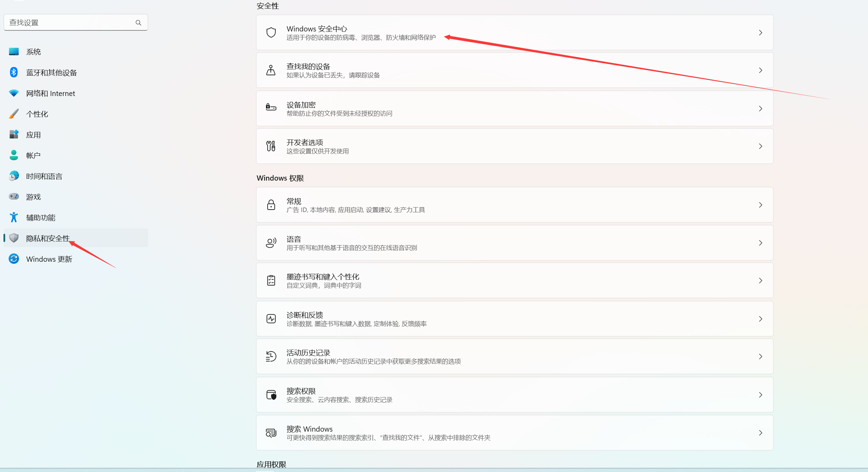Click the Time and language globe icon

coord(14,176)
